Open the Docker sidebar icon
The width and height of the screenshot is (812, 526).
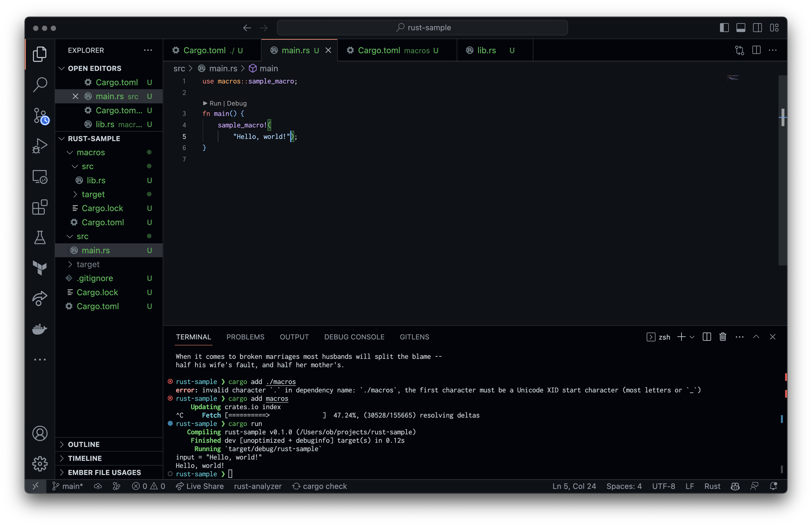39,329
